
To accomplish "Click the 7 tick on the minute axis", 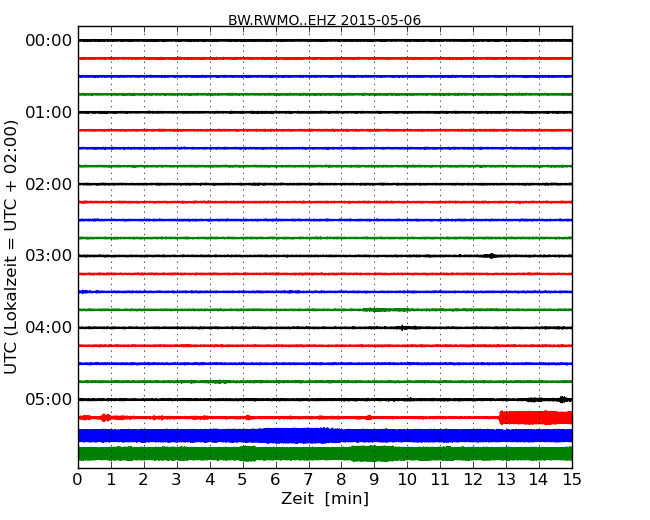I will coord(308,480).
